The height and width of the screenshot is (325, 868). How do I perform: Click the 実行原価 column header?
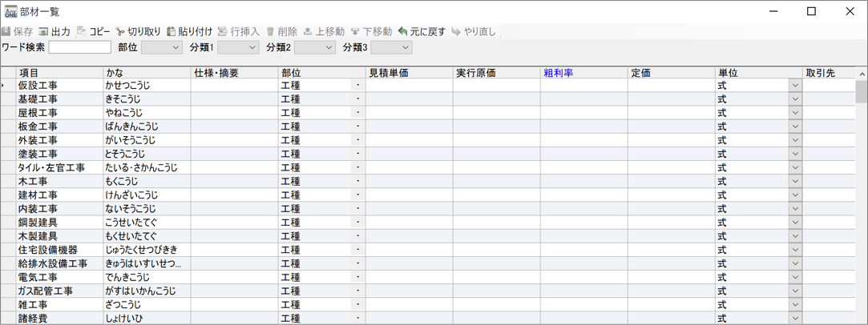[x=497, y=72]
